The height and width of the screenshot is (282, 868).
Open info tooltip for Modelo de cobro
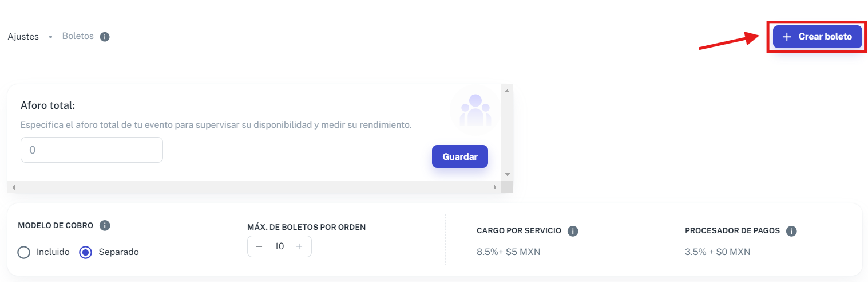click(105, 225)
